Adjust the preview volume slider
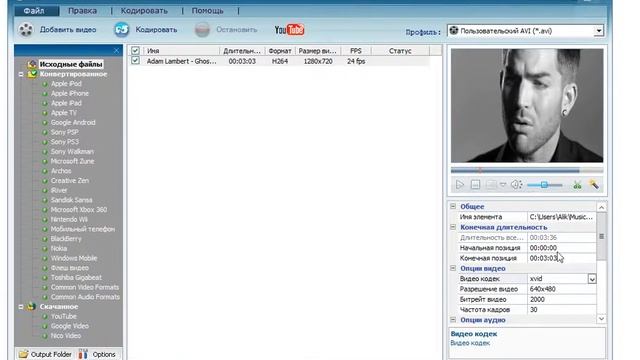Viewport: 640px width, 360px height. tap(544, 185)
